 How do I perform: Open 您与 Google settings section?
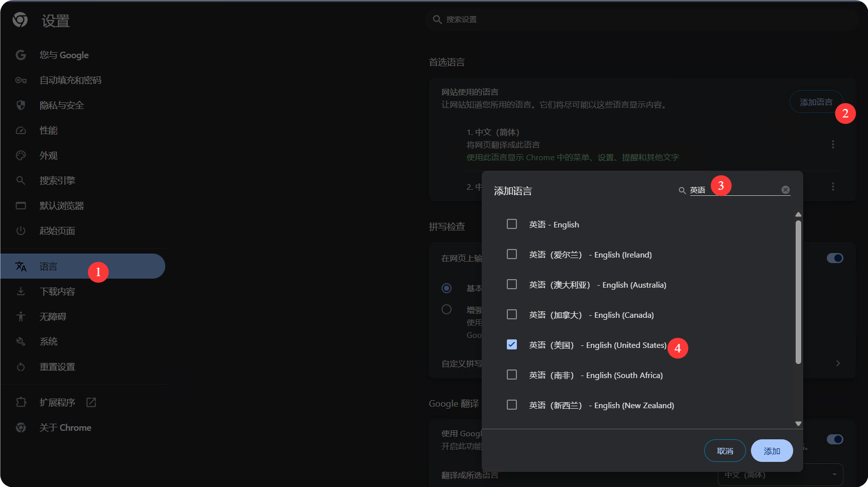(x=83, y=55)
